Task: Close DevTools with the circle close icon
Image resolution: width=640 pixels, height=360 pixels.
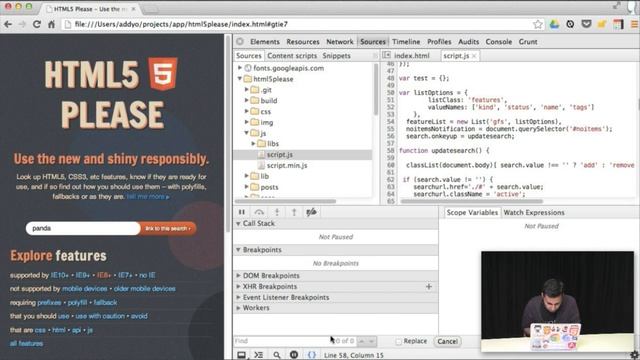Action: [240, 42]
